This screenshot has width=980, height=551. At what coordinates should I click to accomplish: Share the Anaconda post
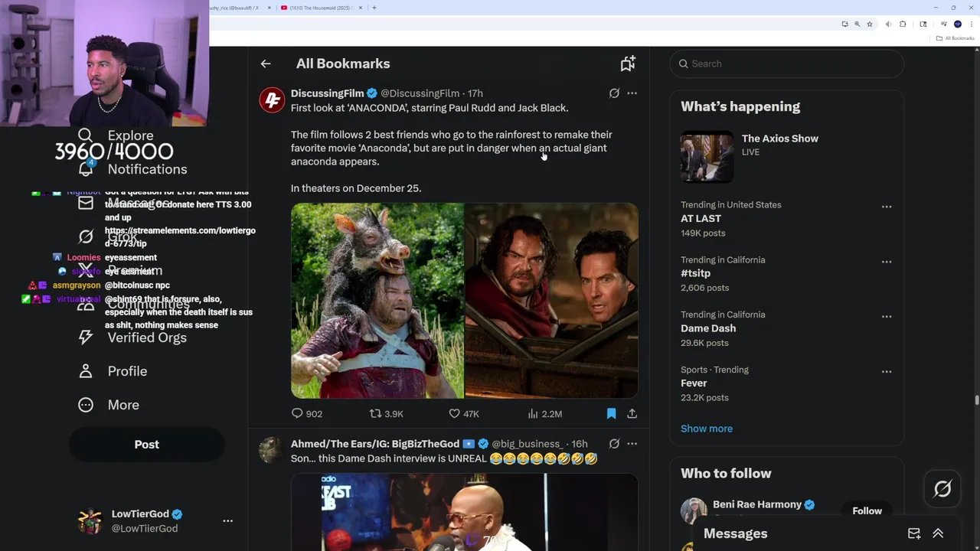point(632,413)
